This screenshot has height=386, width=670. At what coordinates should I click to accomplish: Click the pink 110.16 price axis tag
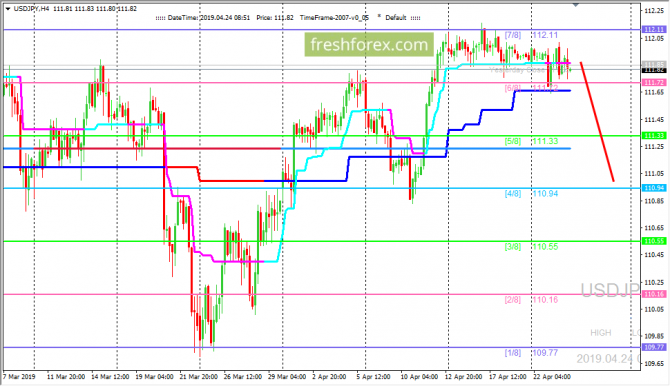tap(654, 294)
